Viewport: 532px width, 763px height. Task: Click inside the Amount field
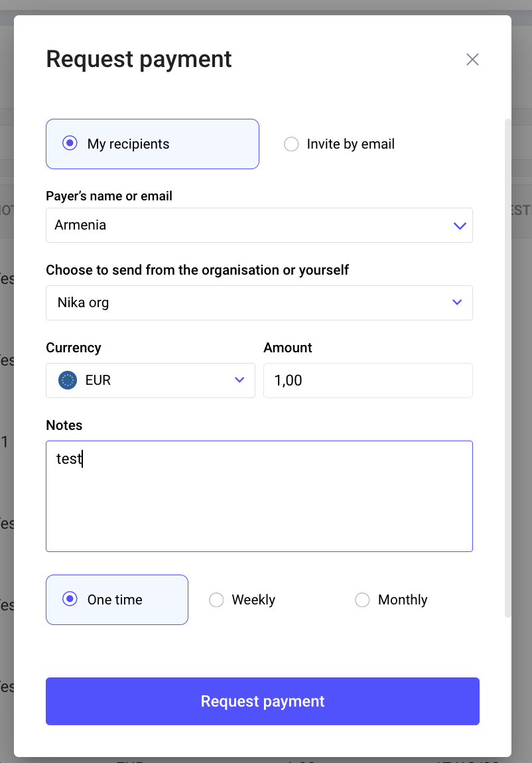[x=367, y=380]
